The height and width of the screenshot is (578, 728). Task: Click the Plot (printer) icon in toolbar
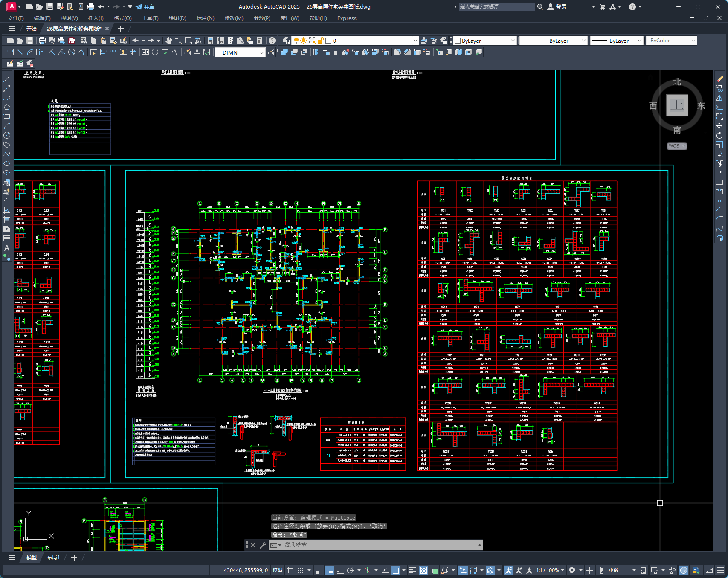click(42, 41)
